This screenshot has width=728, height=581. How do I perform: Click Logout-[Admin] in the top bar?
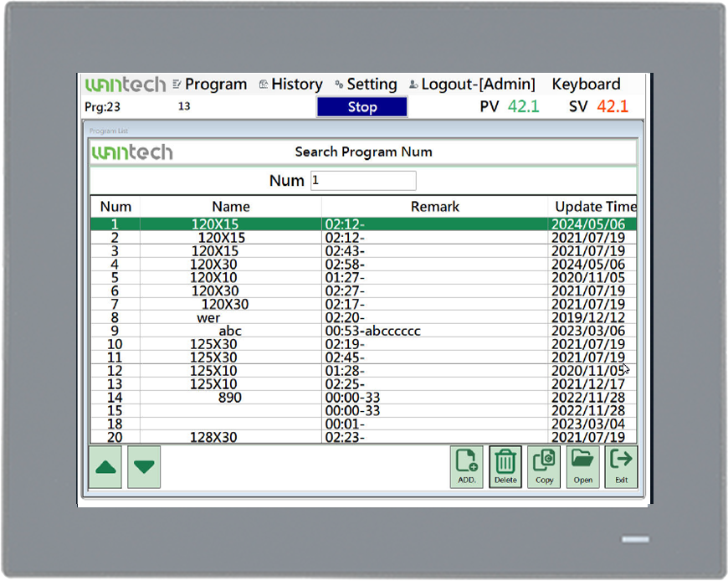pyautogui.click(x=472, y=84)
